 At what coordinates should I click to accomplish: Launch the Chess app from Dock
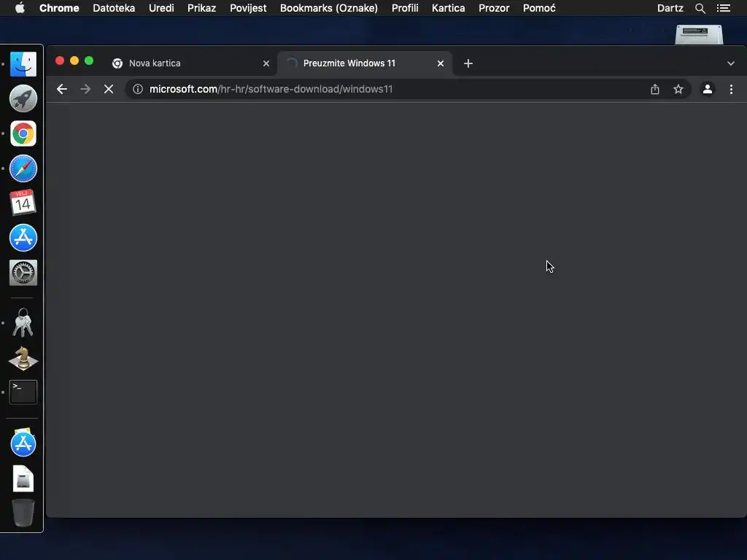[x=23, y=358]
